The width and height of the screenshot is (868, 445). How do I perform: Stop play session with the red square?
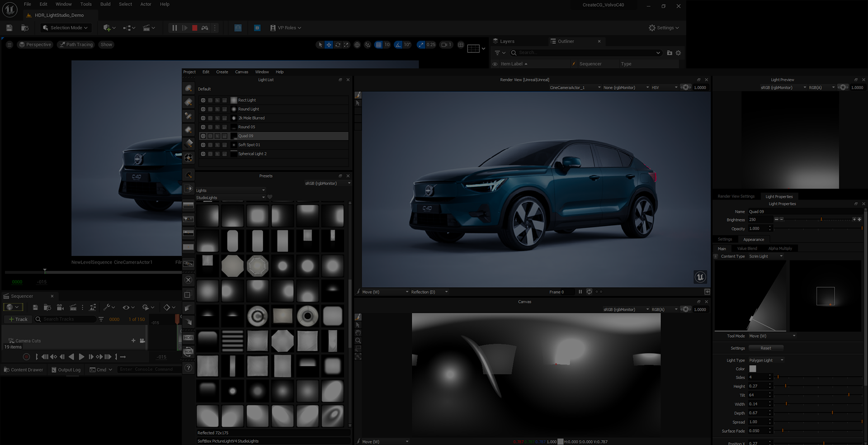point(195,28)
